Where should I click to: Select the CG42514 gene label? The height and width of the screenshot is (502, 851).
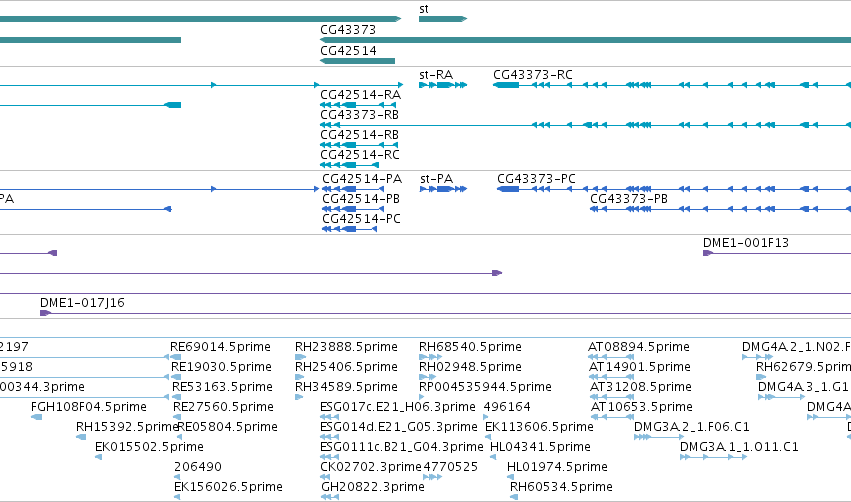348,51
